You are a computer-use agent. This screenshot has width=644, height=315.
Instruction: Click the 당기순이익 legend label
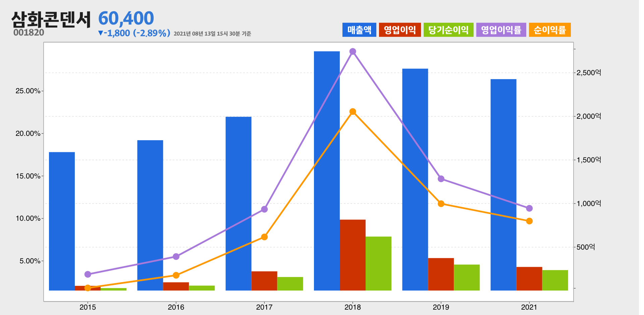pyautogui.click(x=448, y=30)
